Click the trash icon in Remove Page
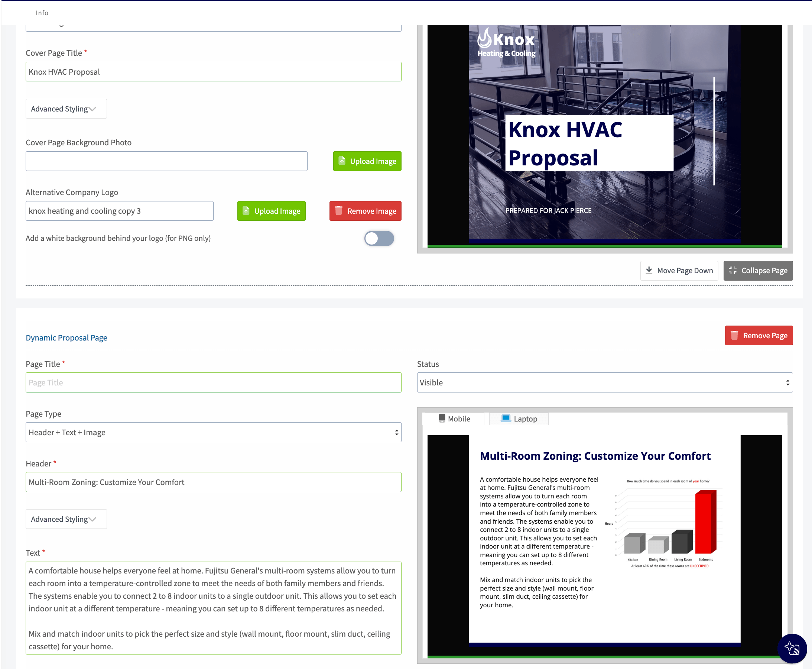The height and width of the screenshot is (669, 812). [734, 335]
